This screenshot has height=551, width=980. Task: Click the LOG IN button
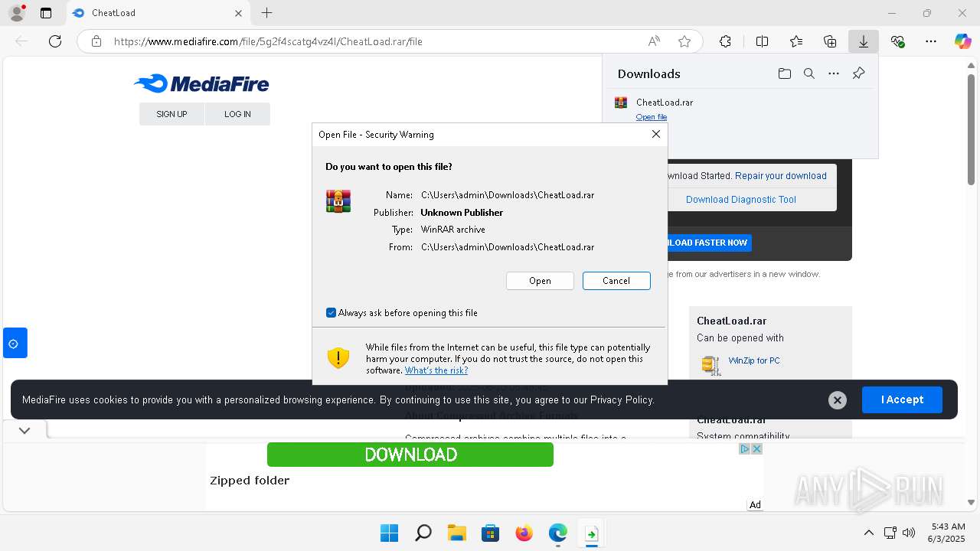(237, 114)
